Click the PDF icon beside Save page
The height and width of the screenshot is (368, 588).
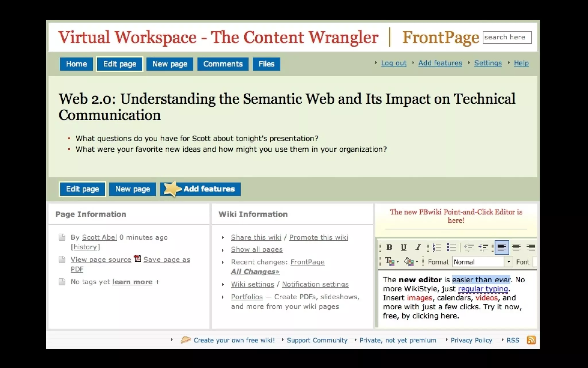point(138,258)
